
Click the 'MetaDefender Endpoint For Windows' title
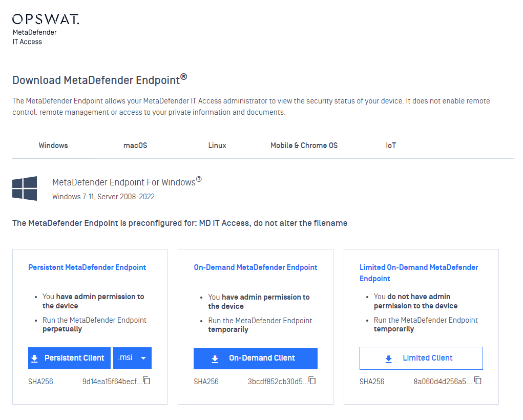127,181
